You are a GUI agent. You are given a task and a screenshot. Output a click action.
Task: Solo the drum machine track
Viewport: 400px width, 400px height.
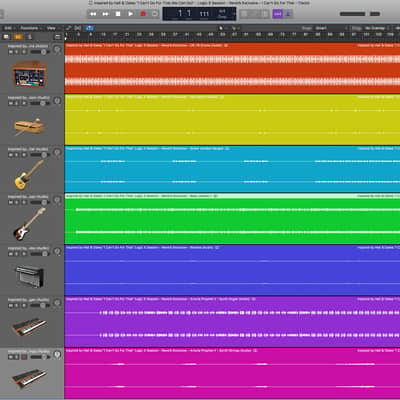tap(17, 52)
